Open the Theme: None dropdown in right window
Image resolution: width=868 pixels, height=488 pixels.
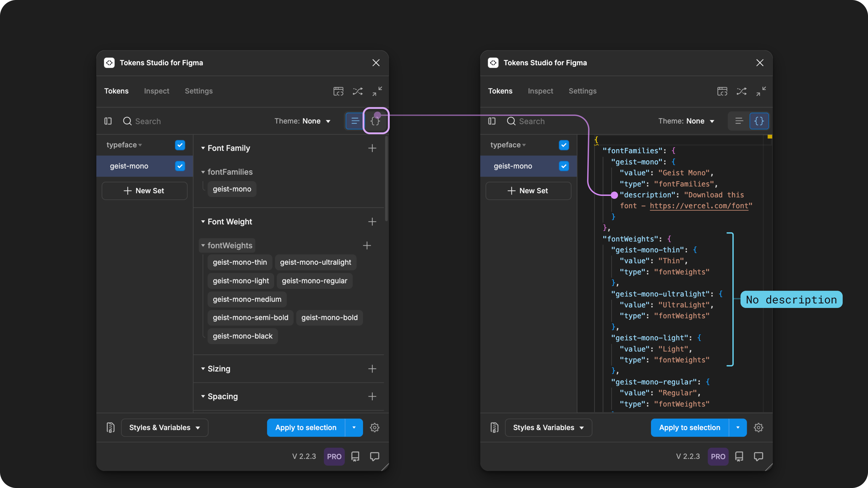point(686,121)
